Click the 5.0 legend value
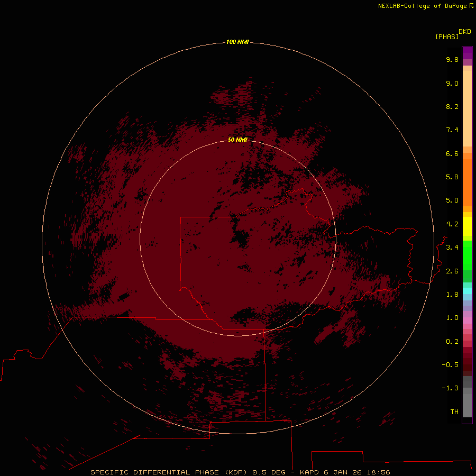 click(452, 200)
